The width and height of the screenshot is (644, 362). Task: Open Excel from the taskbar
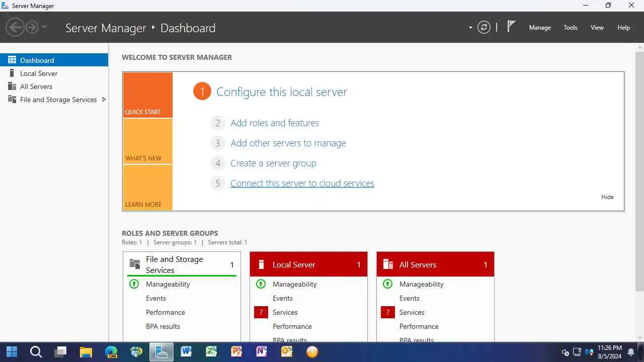(211, 351)
